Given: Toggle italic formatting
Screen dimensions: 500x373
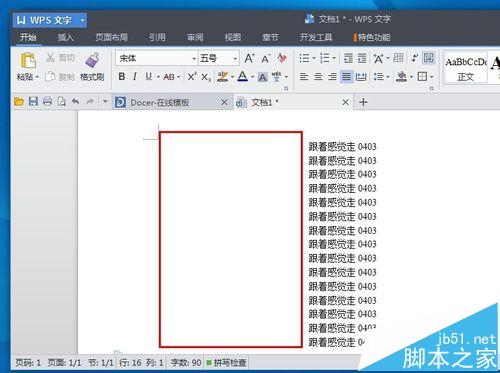Looking at the screenshot, I should (135, 77).
